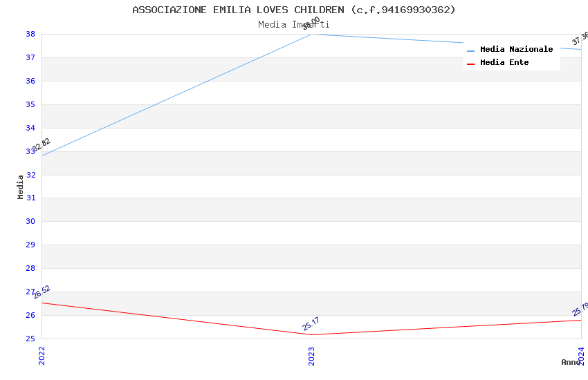Click the Media Nazionale legend label
Image resolution: width=588 pixels, height=380 pixels.
(516, 49)
